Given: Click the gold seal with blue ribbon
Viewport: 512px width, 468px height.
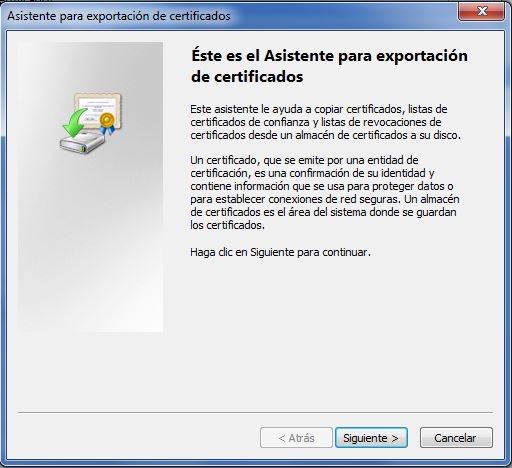Looking at the screenshot, I should coord(107,123).
